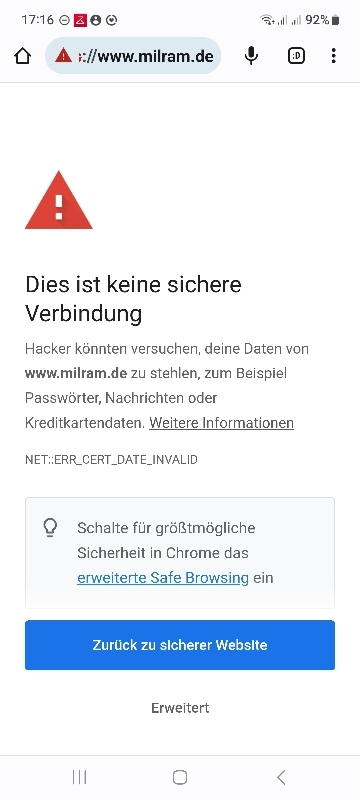Tap the red not-secure warning icon in address bar
360x800 pixels.
[x=63, y=55]
